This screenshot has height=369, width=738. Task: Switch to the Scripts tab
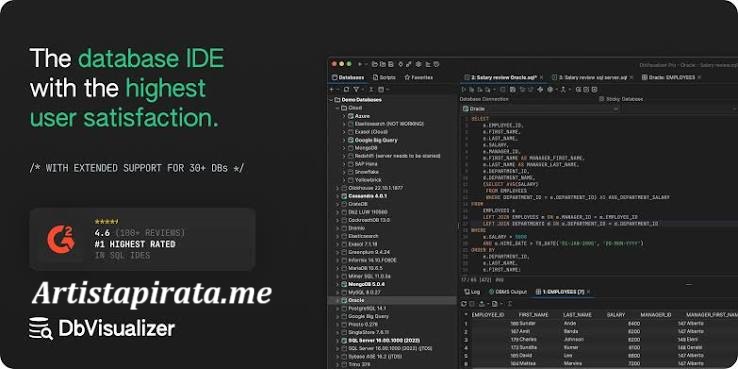coord(384,77)
